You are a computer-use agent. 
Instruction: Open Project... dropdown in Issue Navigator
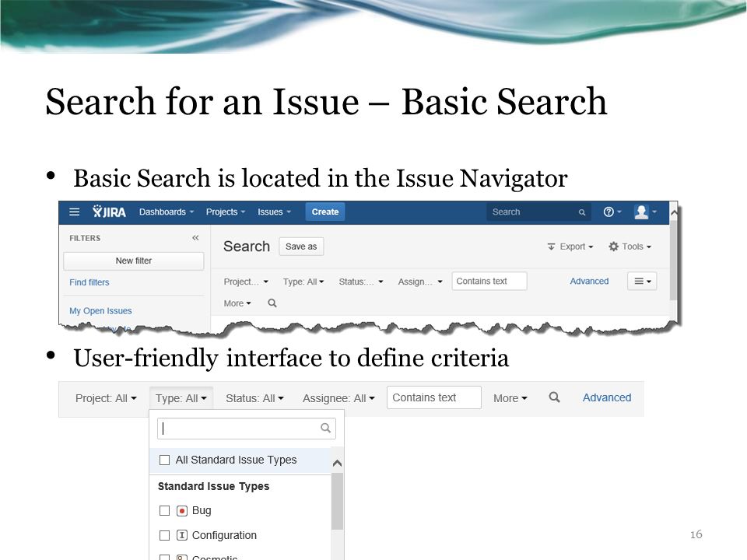point(246,282)
